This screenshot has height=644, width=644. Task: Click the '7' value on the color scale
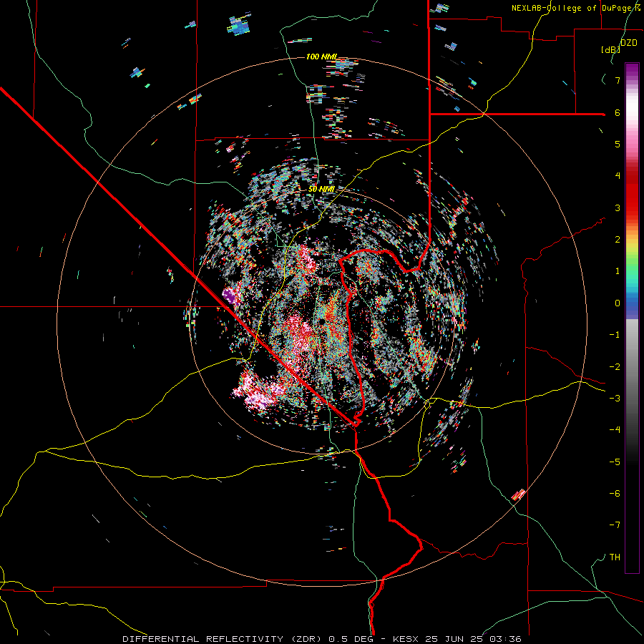[618, 80]
